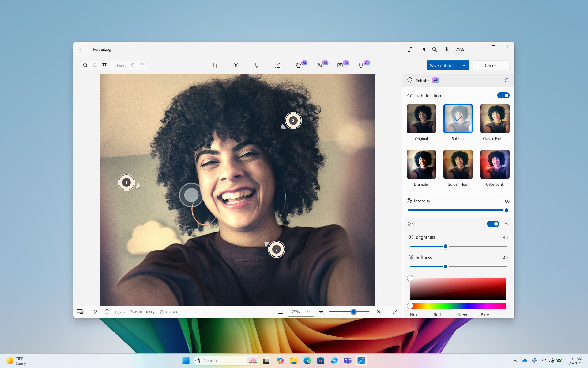Show file information panel
The width and height of the screenshot is (588, 368).
point(107,312)
